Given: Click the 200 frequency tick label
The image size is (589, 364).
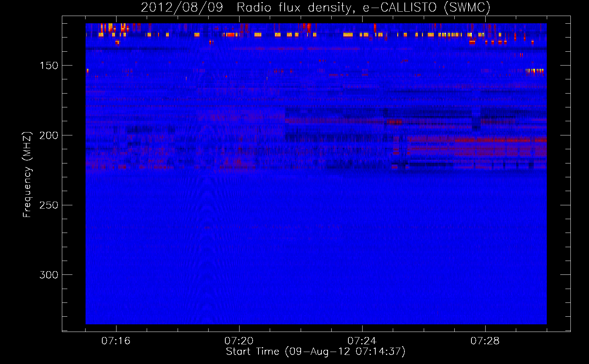Looking at the screenshot, I should tap(49, 135).
